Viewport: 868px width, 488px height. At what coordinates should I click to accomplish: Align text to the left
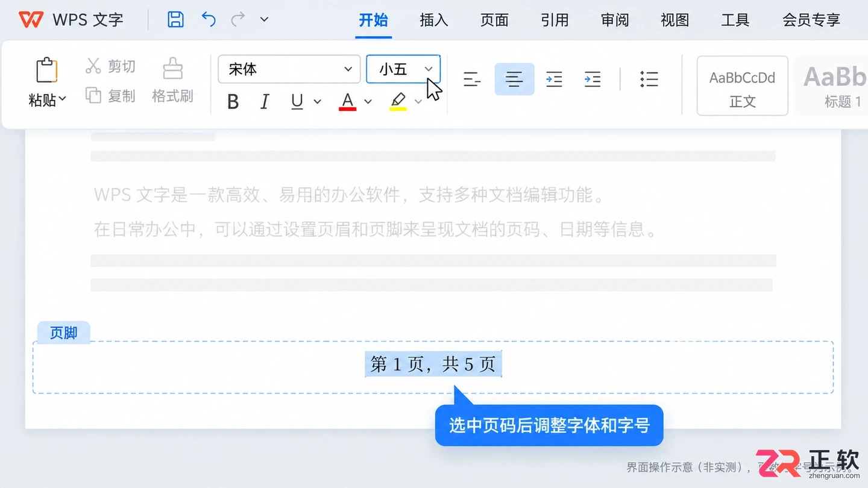[472, 79]
